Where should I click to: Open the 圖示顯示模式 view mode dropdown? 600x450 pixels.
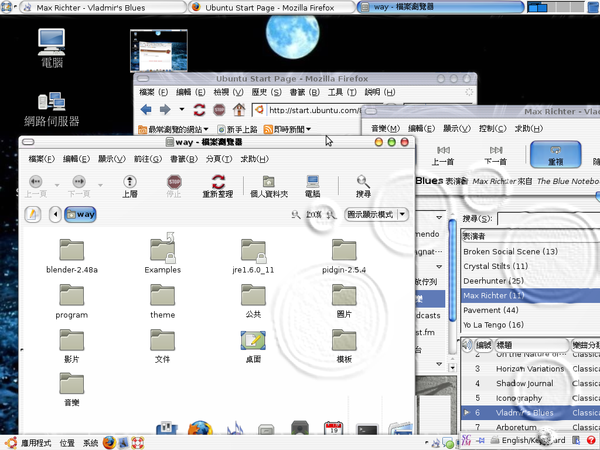point(376,214)
